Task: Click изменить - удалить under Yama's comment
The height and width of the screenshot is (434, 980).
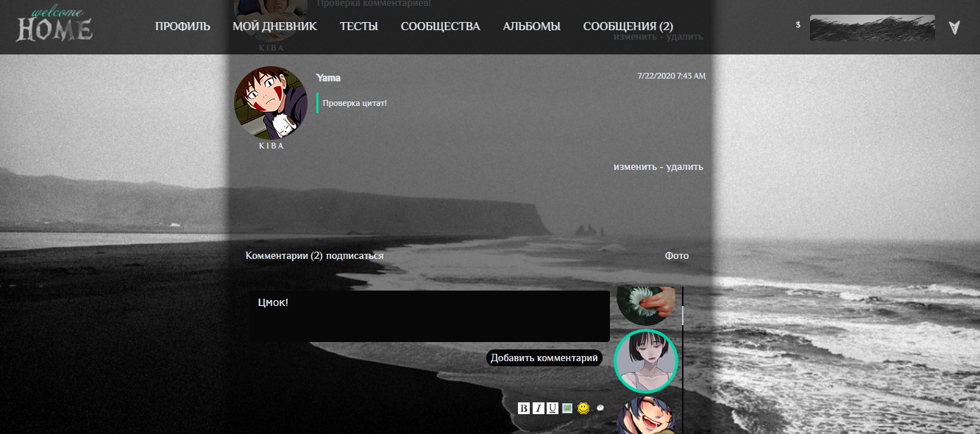Action: [x=658, y=166]
